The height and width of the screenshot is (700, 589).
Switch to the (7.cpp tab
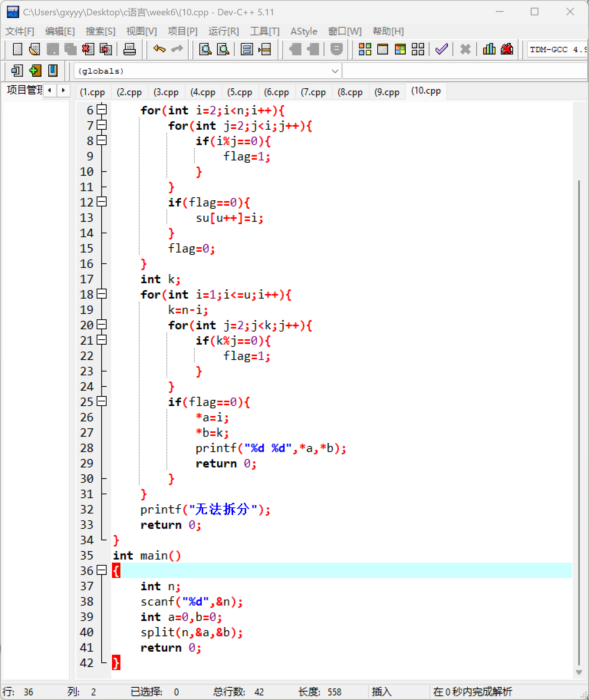[x=313, y=92]
